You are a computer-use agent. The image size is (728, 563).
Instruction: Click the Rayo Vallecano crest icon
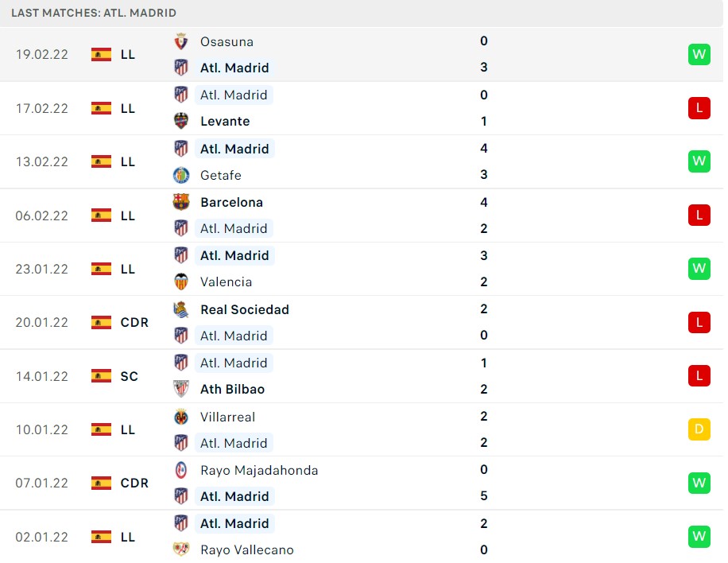coord(180,549)
